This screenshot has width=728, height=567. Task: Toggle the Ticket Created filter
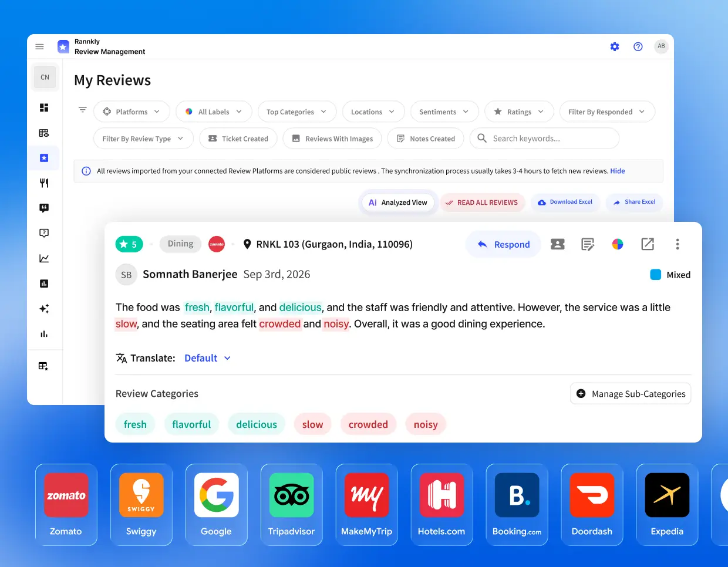click(x=238, y=139)
